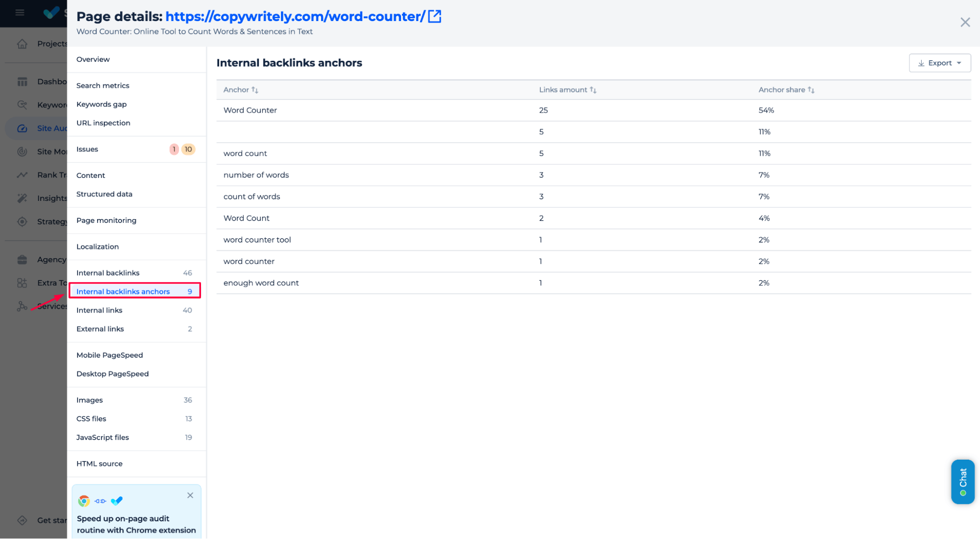This screenshot has height=539, width=980.
Task: Open the Chat widget
Action: [963, 482]
